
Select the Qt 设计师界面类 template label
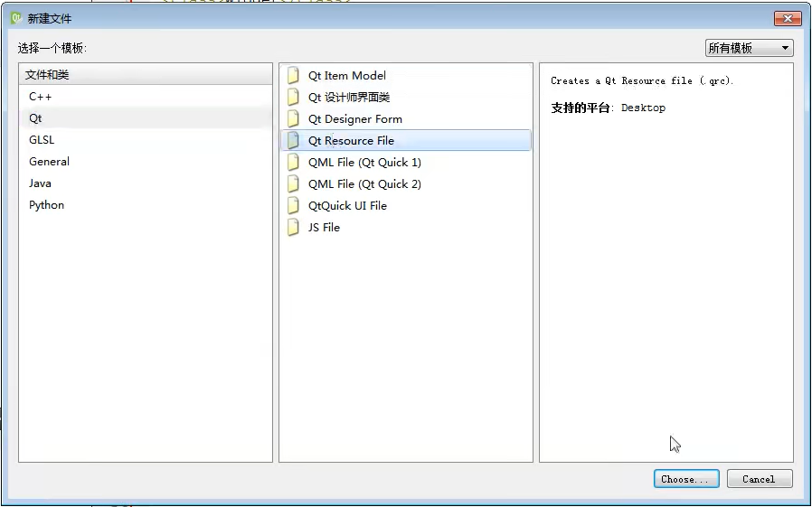(349, 98)
